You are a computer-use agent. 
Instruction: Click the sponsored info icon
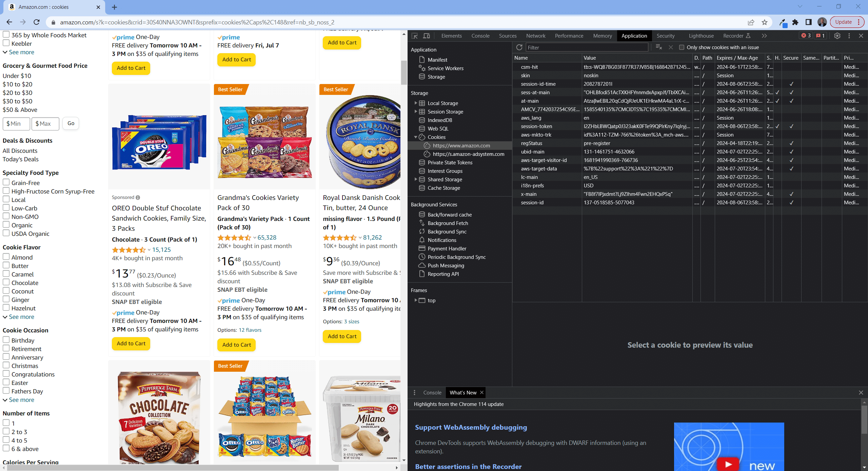[x=138, y=198]
